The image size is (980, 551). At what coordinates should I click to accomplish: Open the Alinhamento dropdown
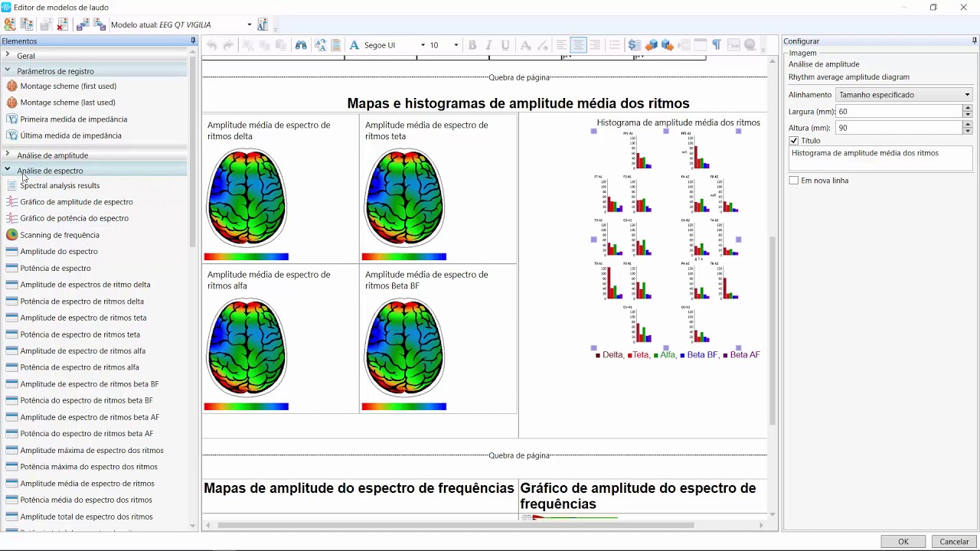pyautogui.click(x=903, y=95)
